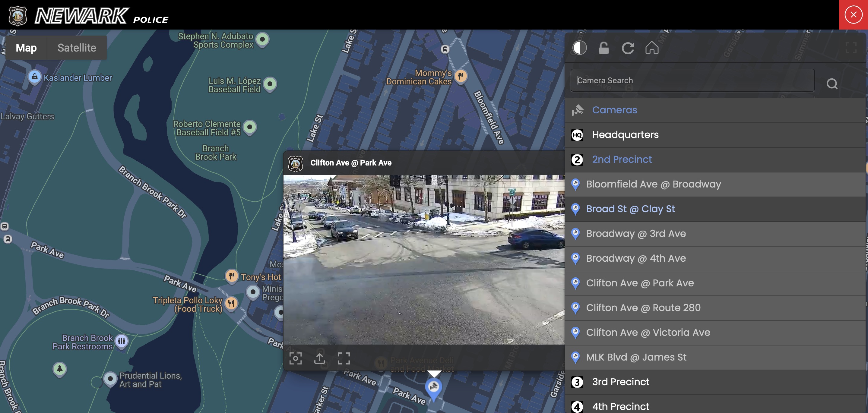The image size is (868, 413).
Task: Expand the 3rd Precinct camera list
Action: 621,382
